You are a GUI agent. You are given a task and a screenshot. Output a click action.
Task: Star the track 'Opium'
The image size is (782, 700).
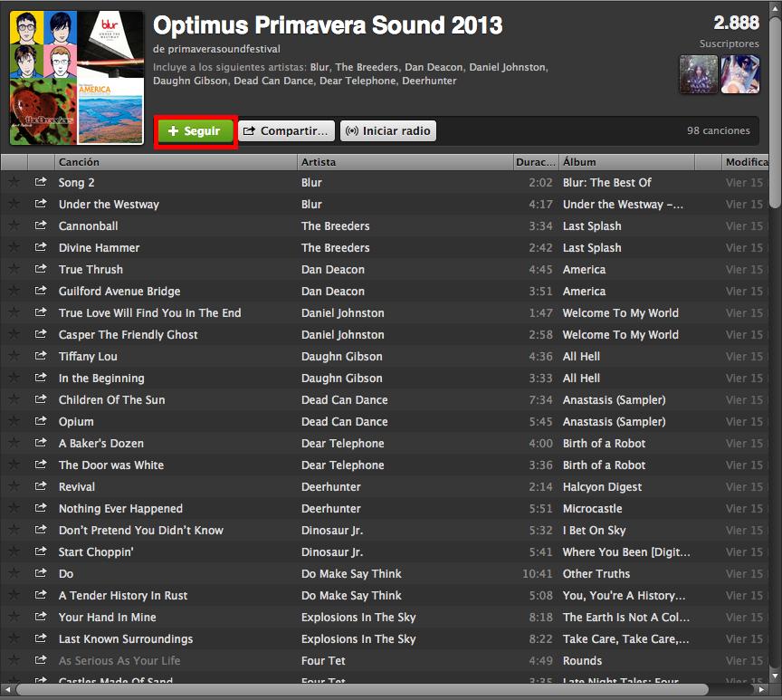coord(14,421)
